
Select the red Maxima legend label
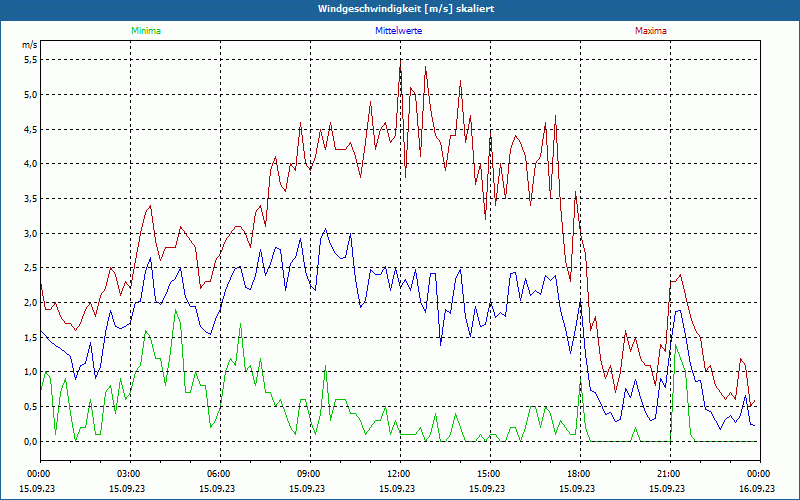[x=651, y=31]
